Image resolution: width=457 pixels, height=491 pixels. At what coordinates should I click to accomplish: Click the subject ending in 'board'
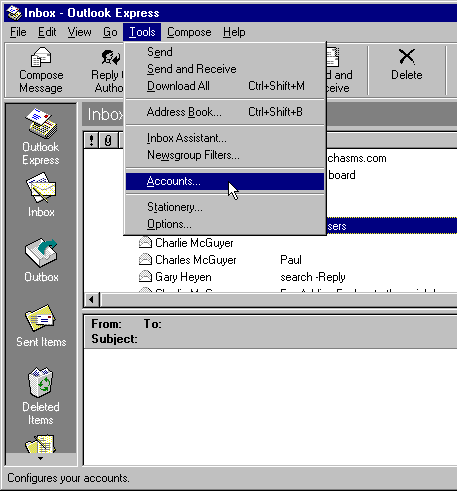tap(341, 175)
